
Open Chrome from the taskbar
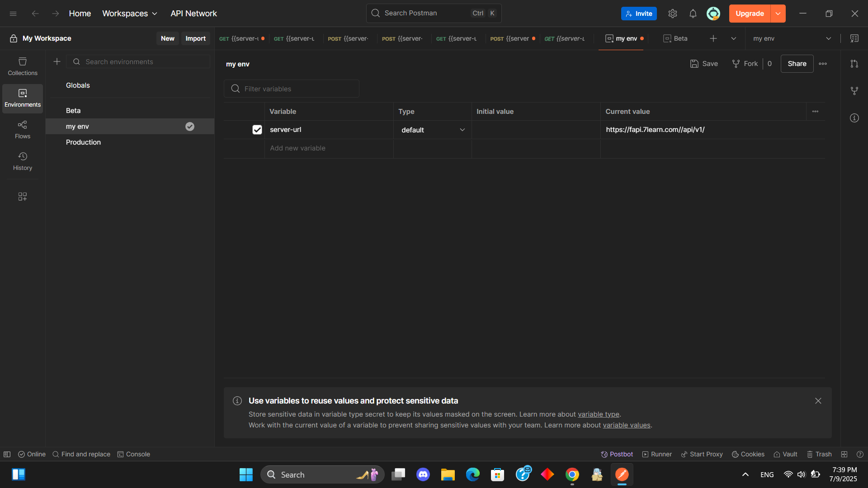point(572,474)
